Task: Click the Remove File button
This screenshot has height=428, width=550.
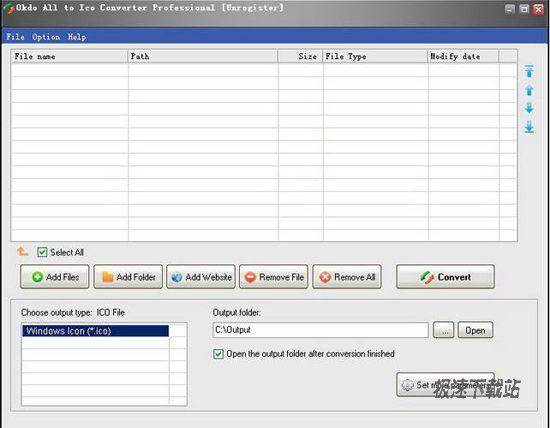Action: (274, 277)
